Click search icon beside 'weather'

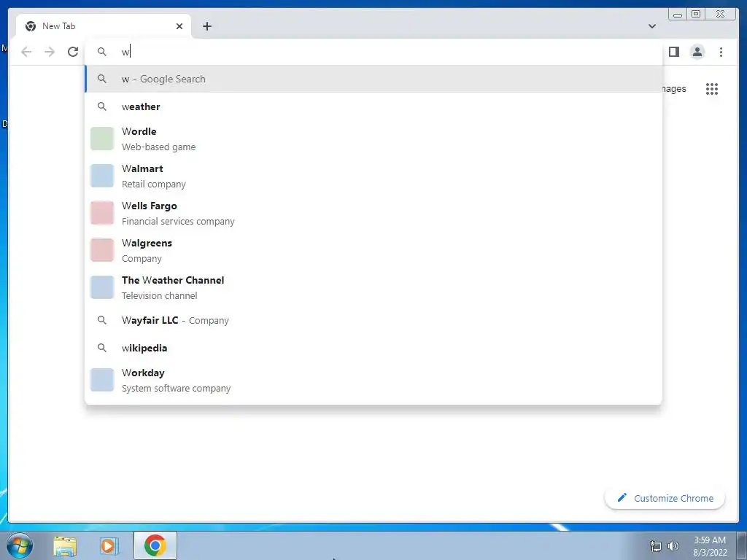102,106
